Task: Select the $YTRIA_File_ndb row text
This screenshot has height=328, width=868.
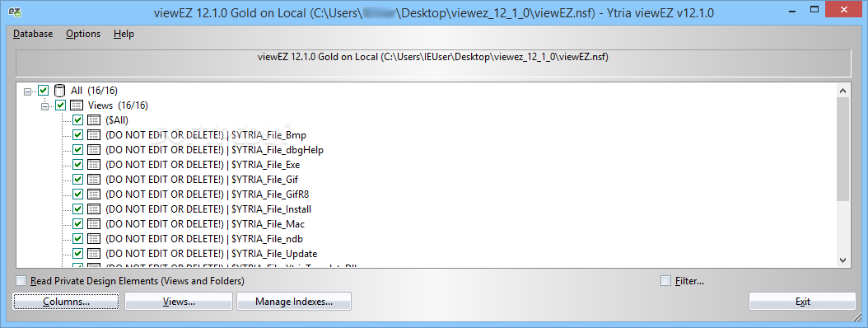Action: [x=203, y=239]
